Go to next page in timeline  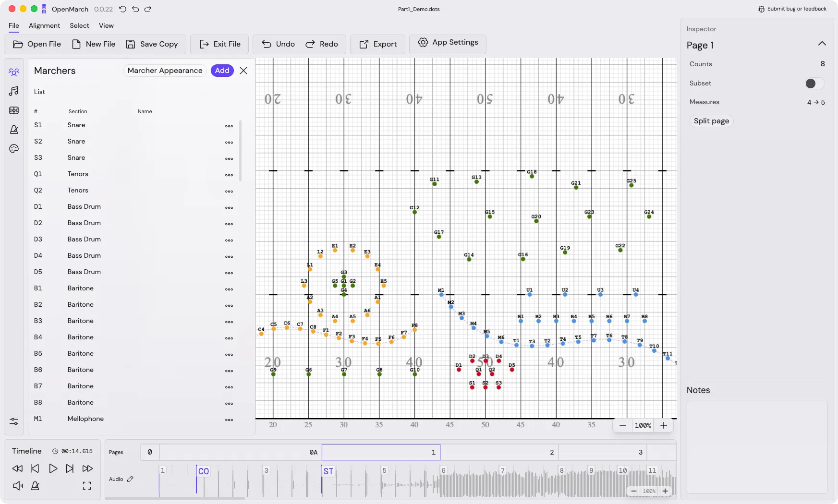(x=70, y=468)
